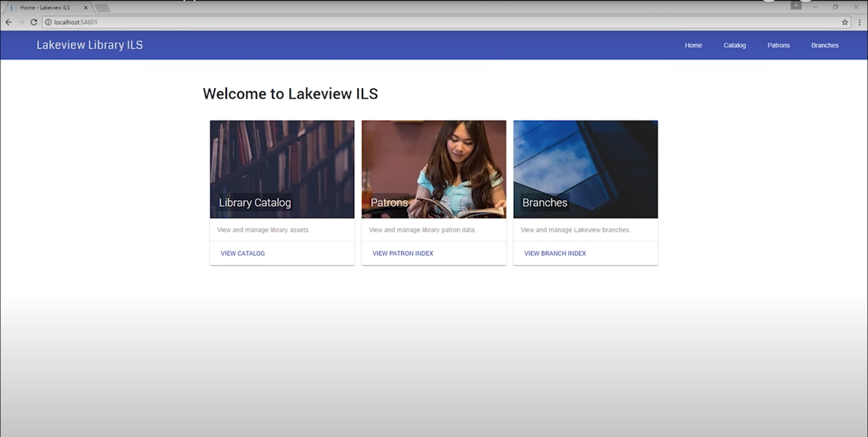
Task: Open Patrons from the top navigation
Action: tap(778, 45)
